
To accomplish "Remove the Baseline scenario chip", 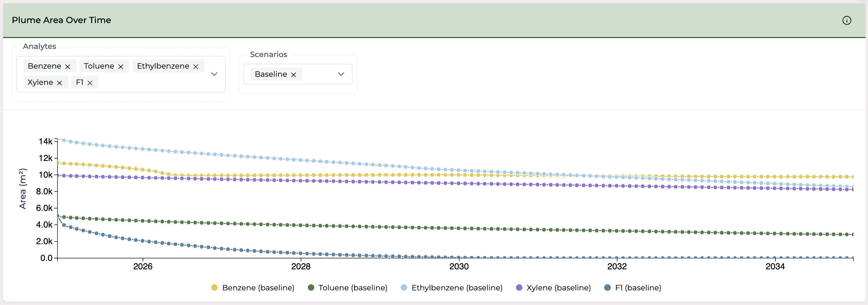I will click(294, 75).
